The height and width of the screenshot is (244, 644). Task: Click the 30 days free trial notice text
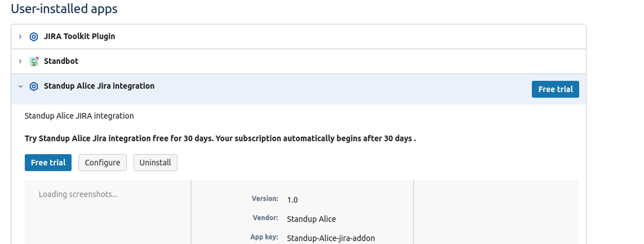[x=220, y=138]
